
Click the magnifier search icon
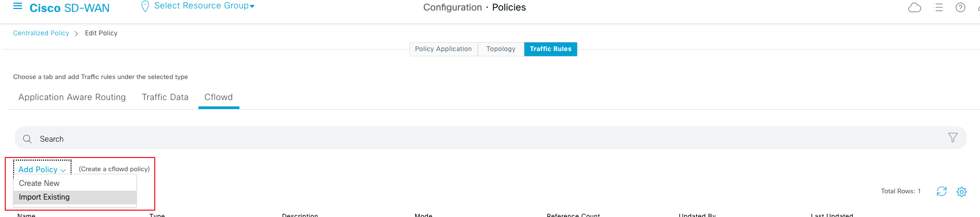[x=27, y=139]
